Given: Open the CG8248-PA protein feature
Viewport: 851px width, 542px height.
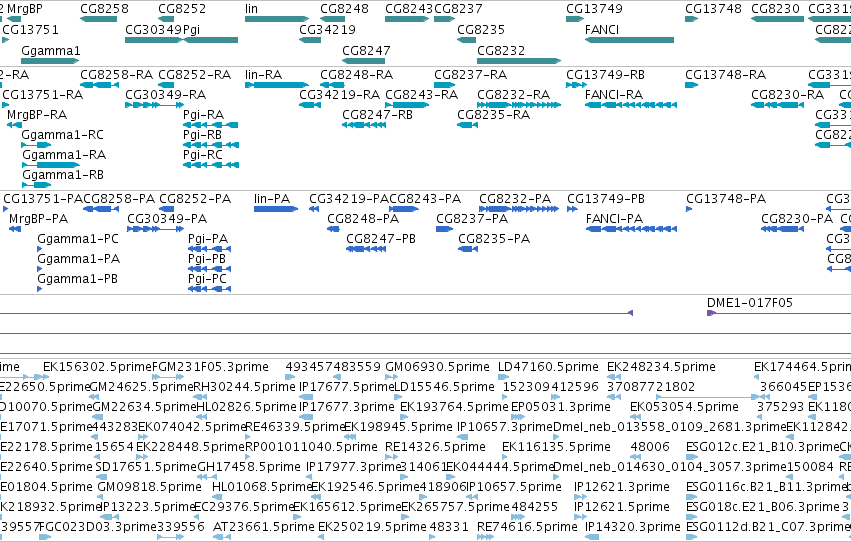Looking at the screenshot, I should (333, 229).
